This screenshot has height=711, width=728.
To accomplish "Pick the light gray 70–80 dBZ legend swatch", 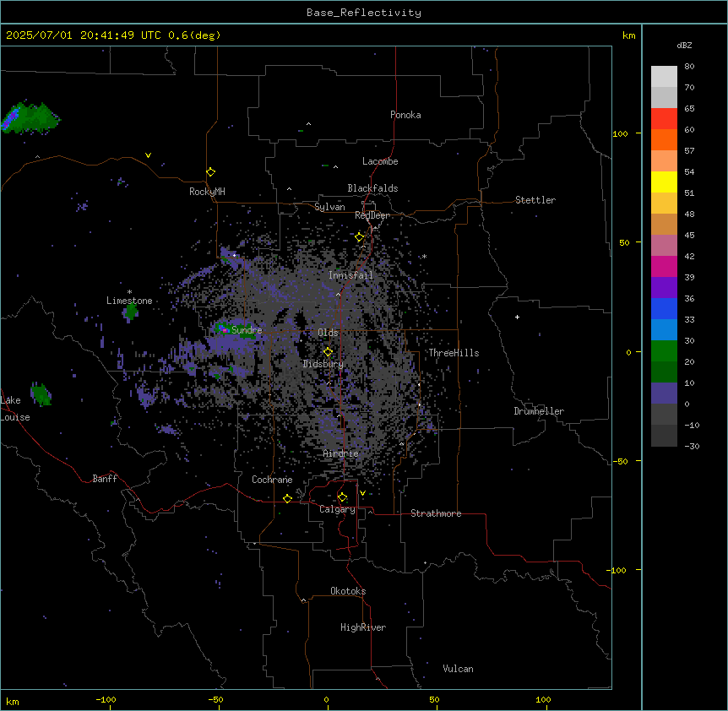I will (664, 77).
